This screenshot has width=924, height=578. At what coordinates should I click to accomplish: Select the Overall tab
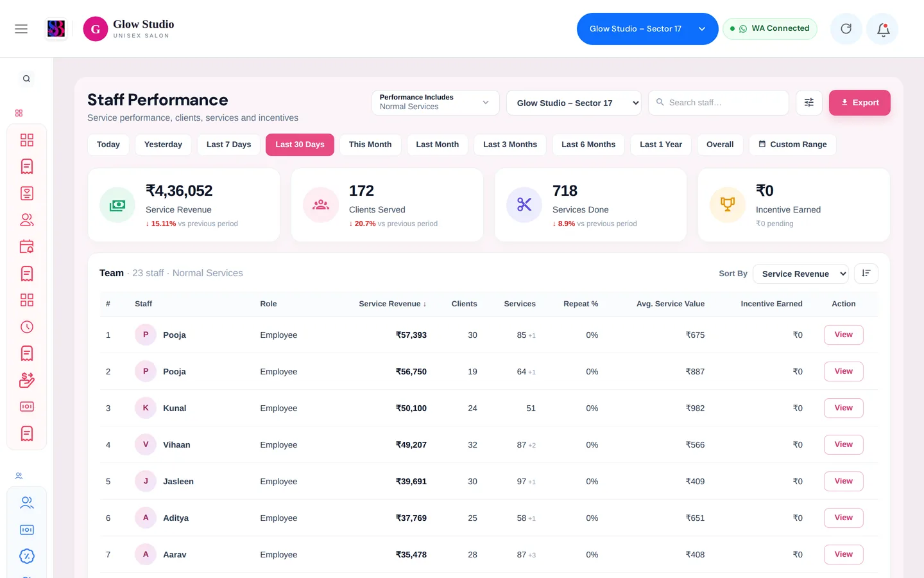tap(720, 144)
